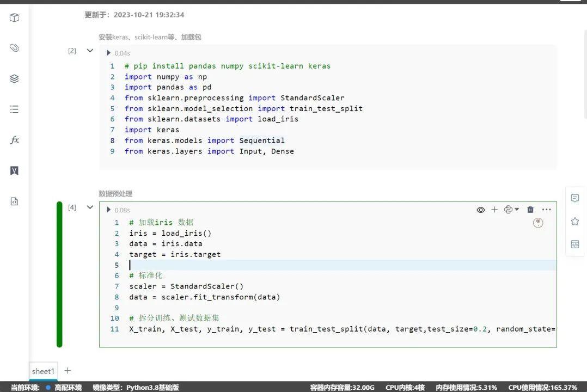Click the 'iris = load_iris()' code line
The height and width of the screenshot is (392, 587).
click(x=170, y=233)
